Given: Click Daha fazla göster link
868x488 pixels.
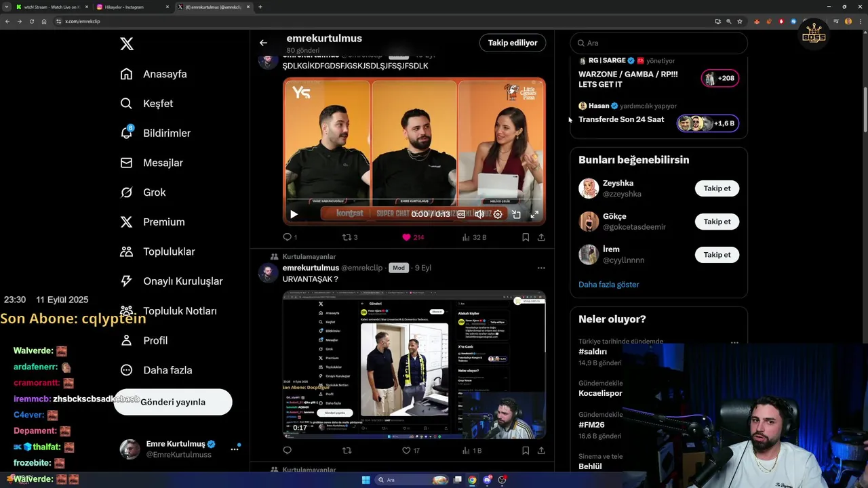Looking at the screenshot, I should [x=609, y=285].
